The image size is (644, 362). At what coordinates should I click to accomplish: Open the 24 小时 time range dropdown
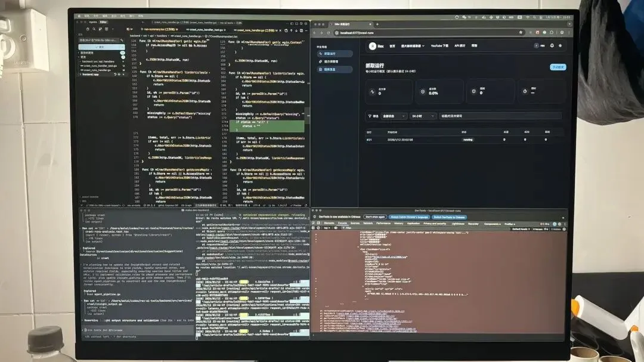click(423, 116)
